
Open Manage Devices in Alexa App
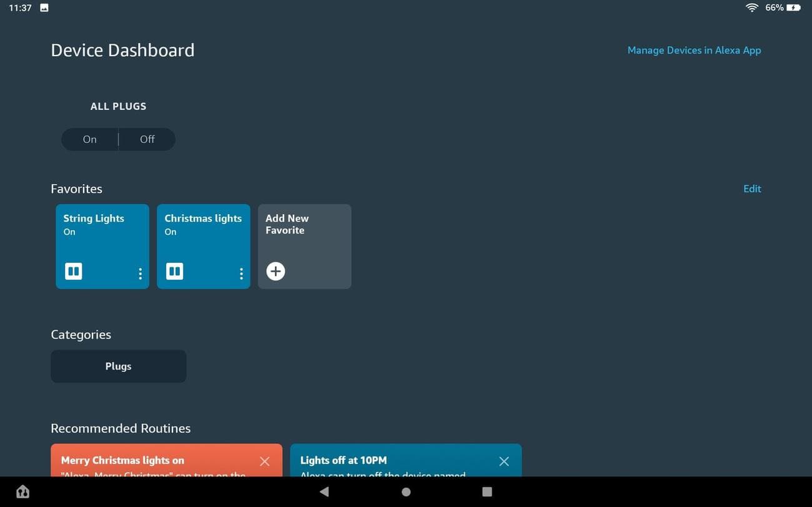point(694,50)
